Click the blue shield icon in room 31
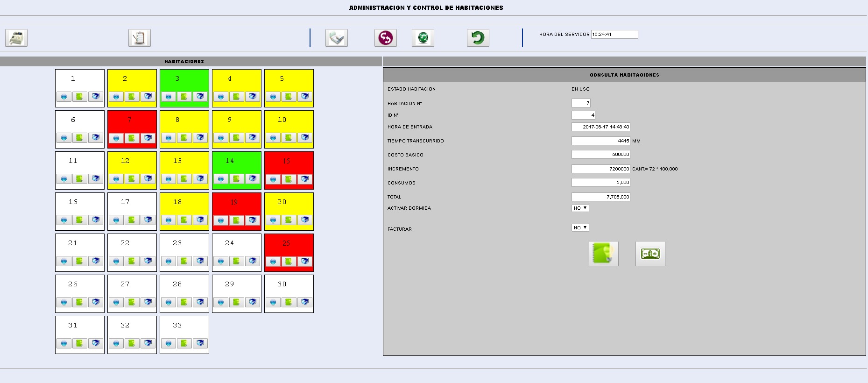 tap(96, 343)
